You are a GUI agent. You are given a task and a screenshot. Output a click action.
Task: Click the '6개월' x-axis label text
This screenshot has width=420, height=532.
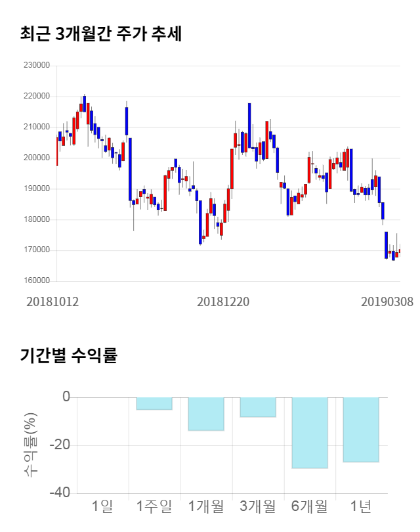(310, 506)
